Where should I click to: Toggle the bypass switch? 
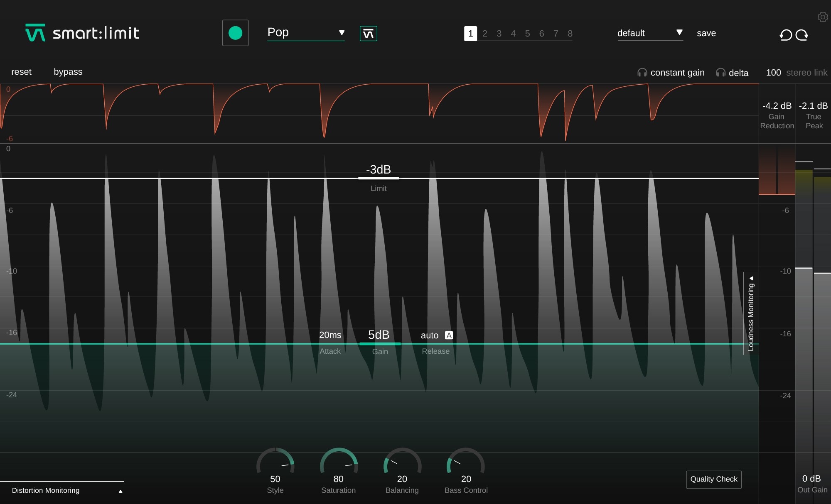pos(67,71)
